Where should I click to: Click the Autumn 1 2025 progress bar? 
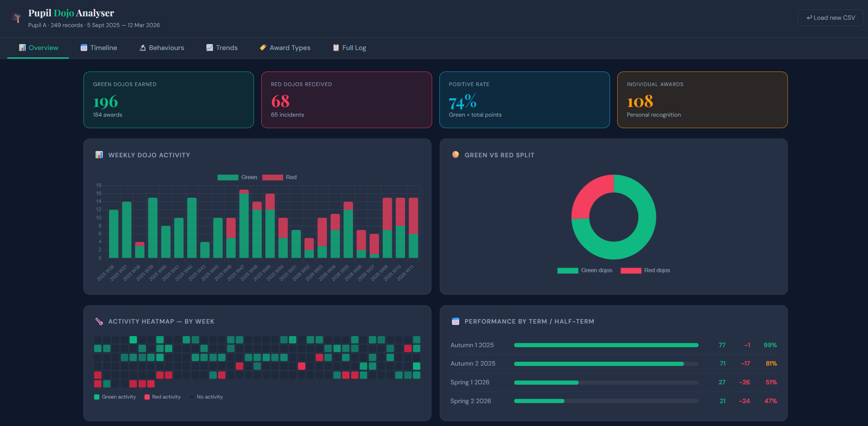click(x=606, y=345)
